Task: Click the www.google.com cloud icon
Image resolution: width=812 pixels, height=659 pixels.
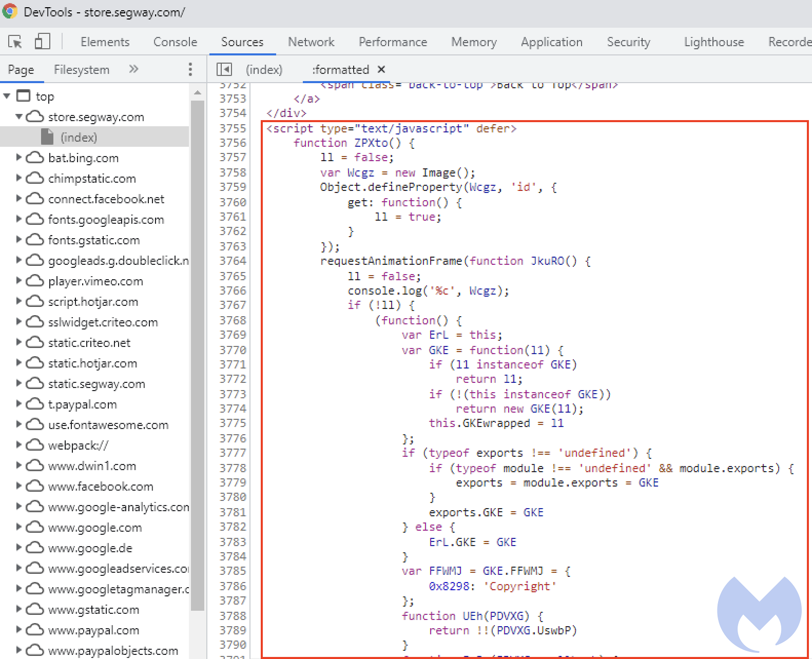Action: 35,527
